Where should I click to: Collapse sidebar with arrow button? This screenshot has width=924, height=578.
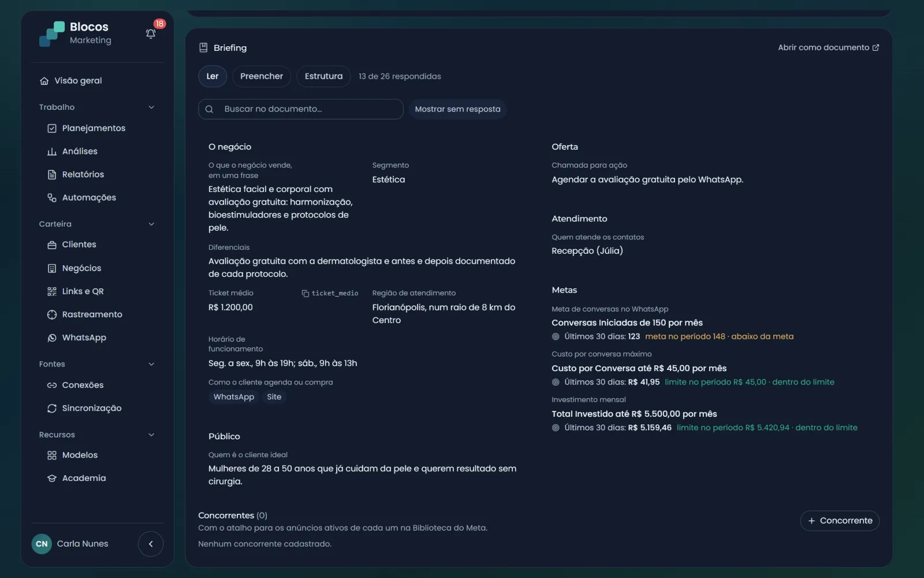(151, 544)
